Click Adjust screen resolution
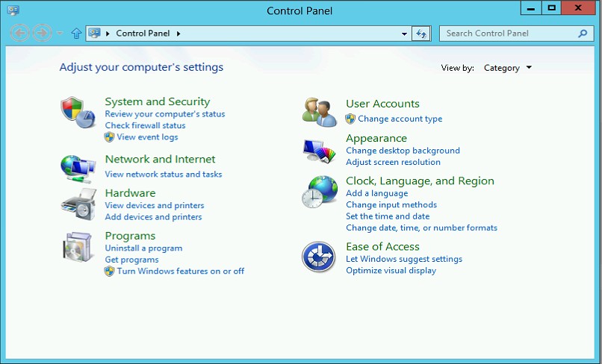 click(393, 162)
